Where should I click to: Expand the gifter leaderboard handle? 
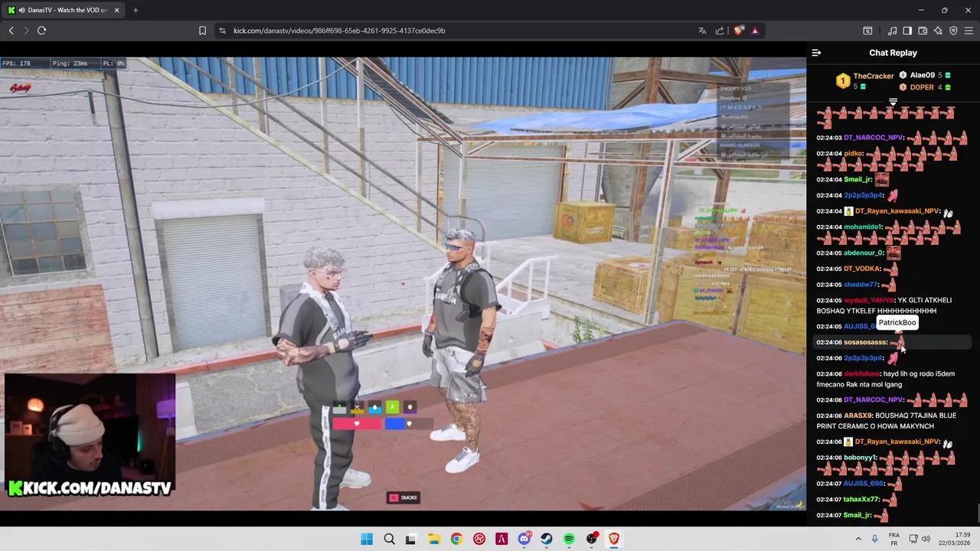pos(893,102)
